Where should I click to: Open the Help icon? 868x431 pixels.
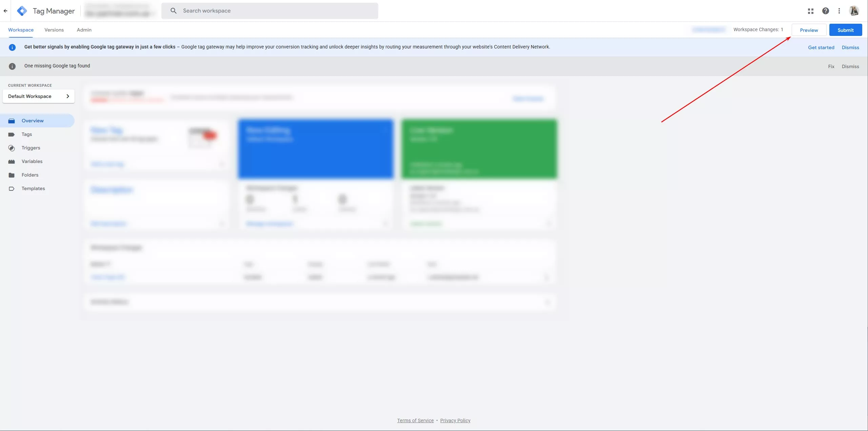click(x=825, y=11)
